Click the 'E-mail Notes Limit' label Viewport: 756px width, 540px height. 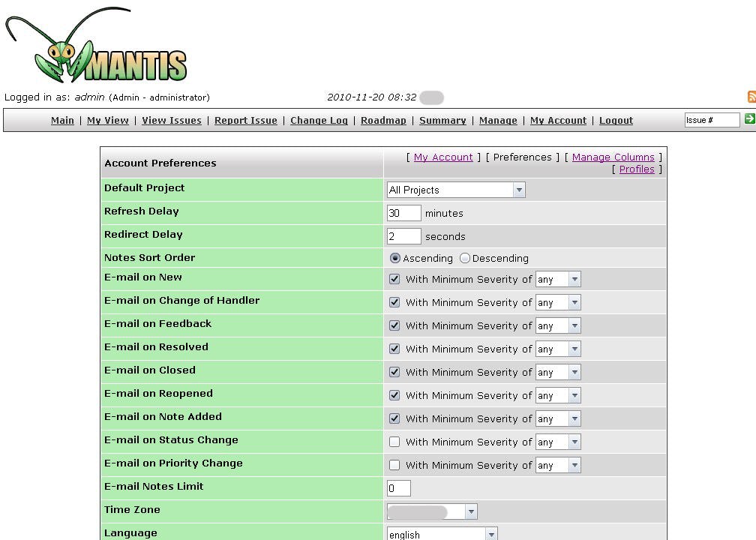click(154, 487)
